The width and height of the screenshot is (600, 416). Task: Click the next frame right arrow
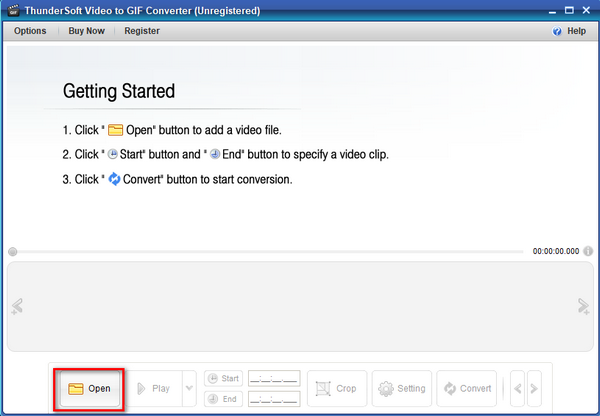[534, 388]
